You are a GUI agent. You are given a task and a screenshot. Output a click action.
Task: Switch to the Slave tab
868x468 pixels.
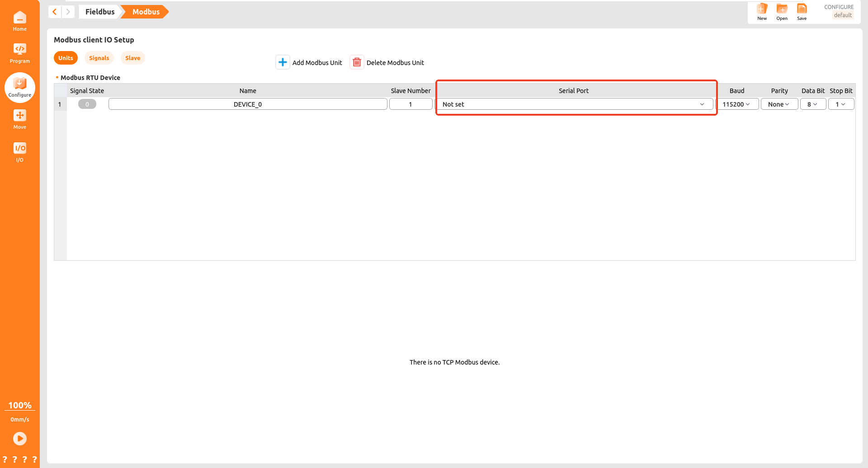[x=132, y=58]
